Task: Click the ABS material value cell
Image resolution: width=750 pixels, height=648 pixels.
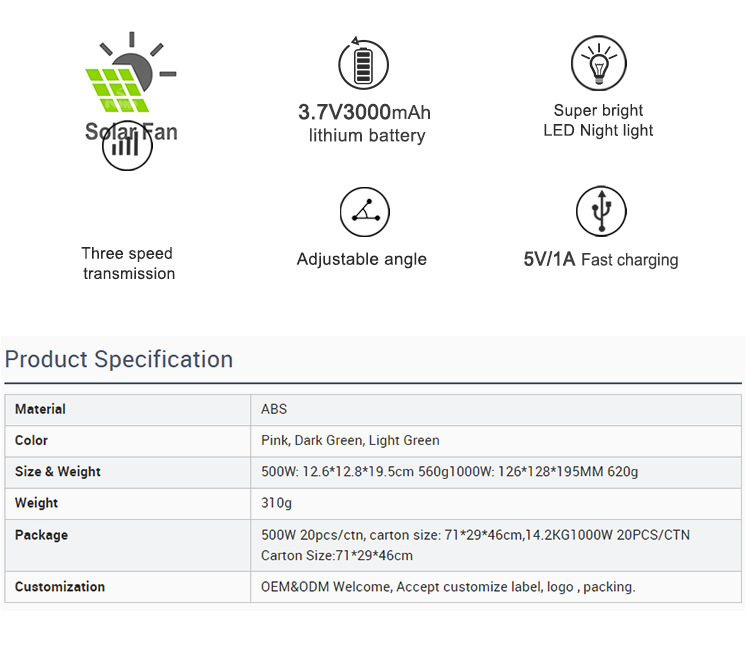Action: (x=274, y=409)
